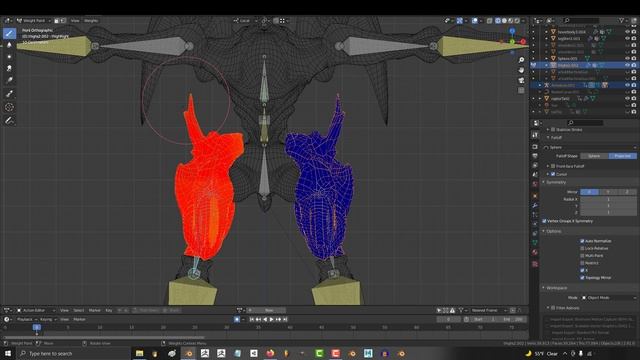Toggle the Multi-Paint checkbox
The image size is (640, 360).
point(582,256)
